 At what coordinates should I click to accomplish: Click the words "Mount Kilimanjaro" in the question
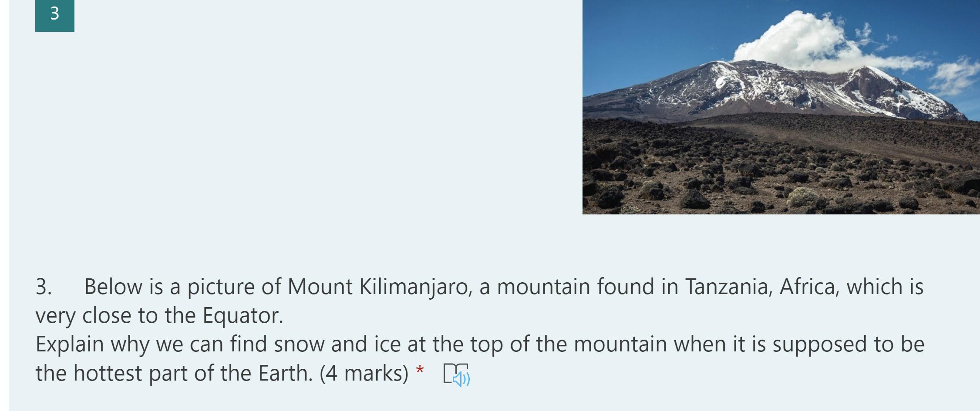[x=377, y=287]
